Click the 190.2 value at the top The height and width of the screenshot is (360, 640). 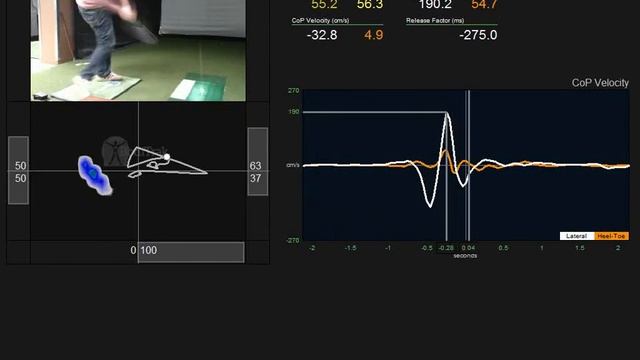(435, 4)
